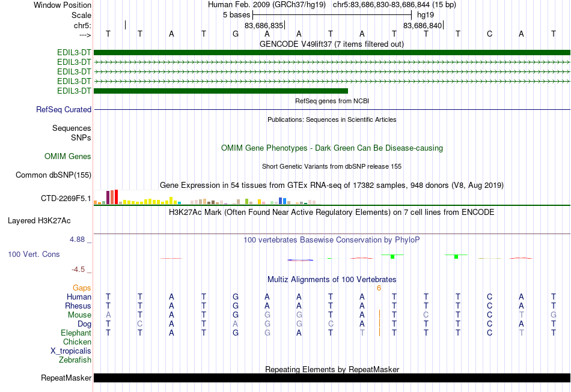The width and height of the screenshot is (571, 392).
Task: Click the RefSeq Curated label
Action: (x=64, y=109)
